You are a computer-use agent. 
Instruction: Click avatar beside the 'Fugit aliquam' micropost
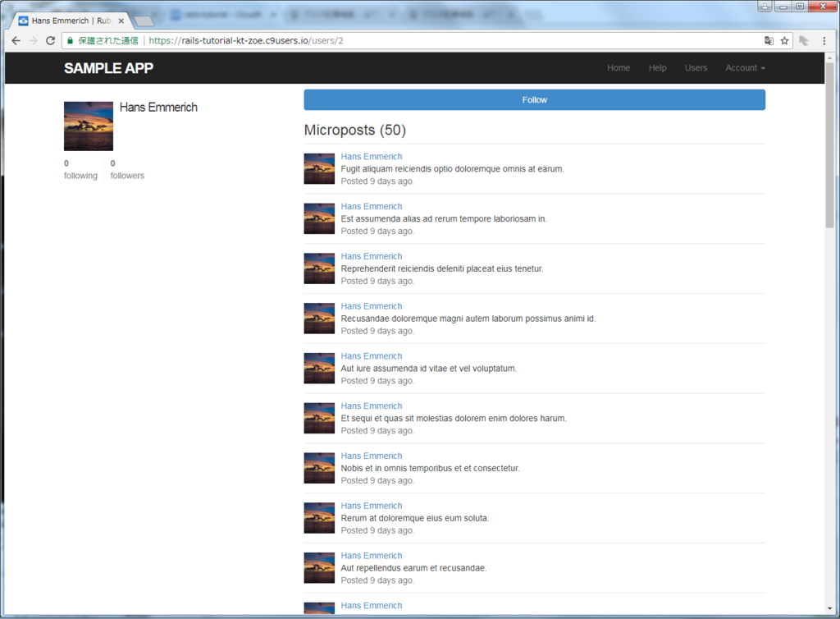click(x=319, y=169)
